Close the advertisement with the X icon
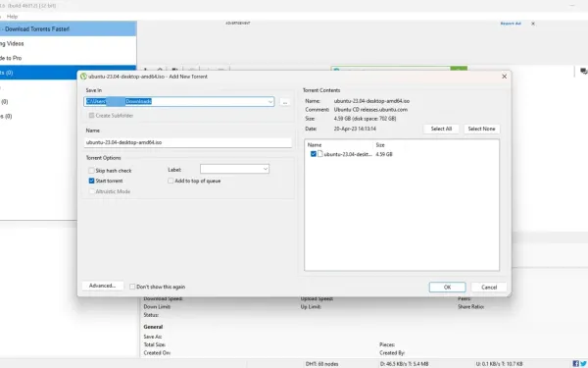Screen dimensions: 588x368 pos(533,24)
